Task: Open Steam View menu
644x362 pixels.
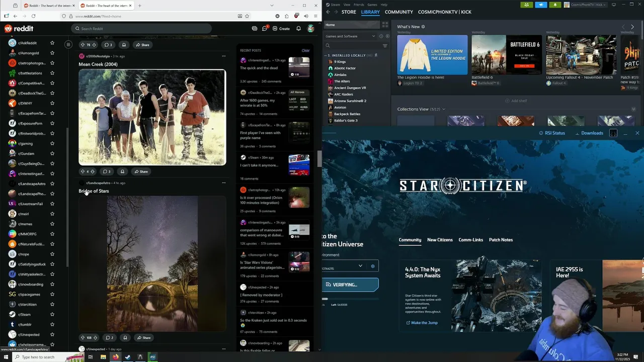Action: [347, 5]
